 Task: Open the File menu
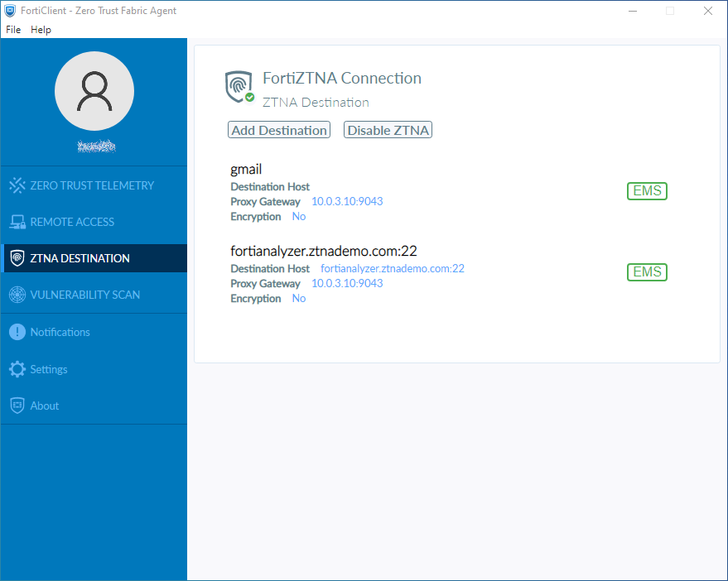pyautogui.click(x=12, y=29)
